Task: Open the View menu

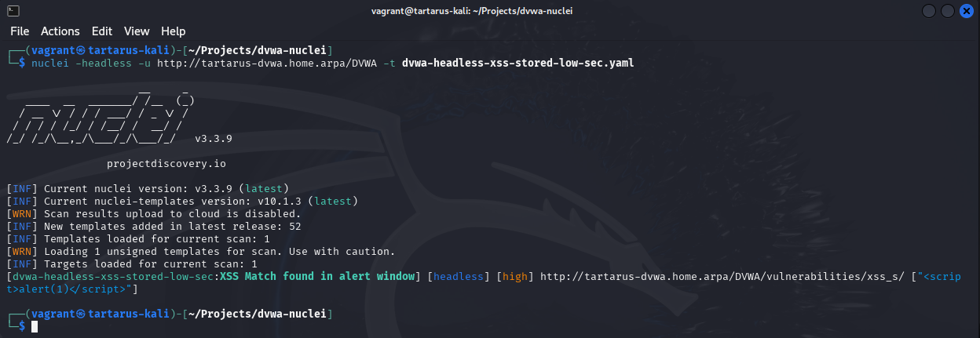Action: coord(137,31)
